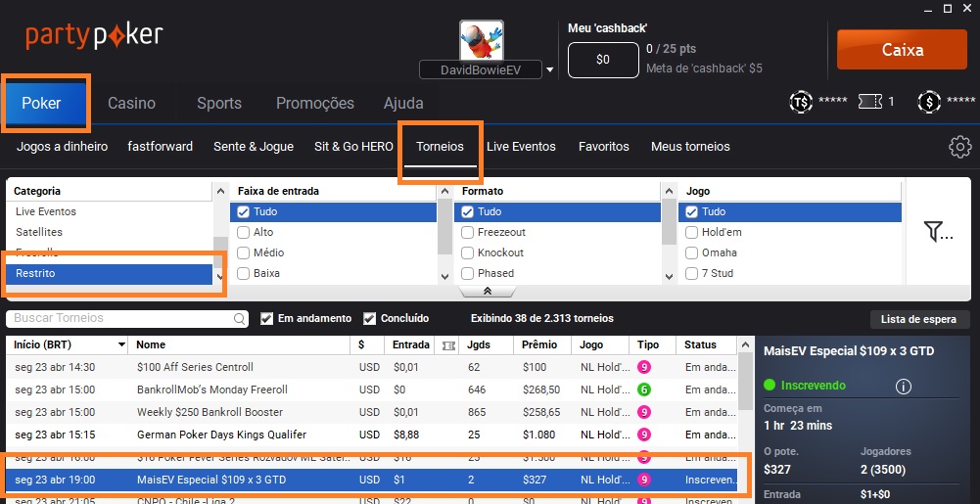Select Sit & Go HERO submenu
The image size is (980, 504).
click(353, 147)
